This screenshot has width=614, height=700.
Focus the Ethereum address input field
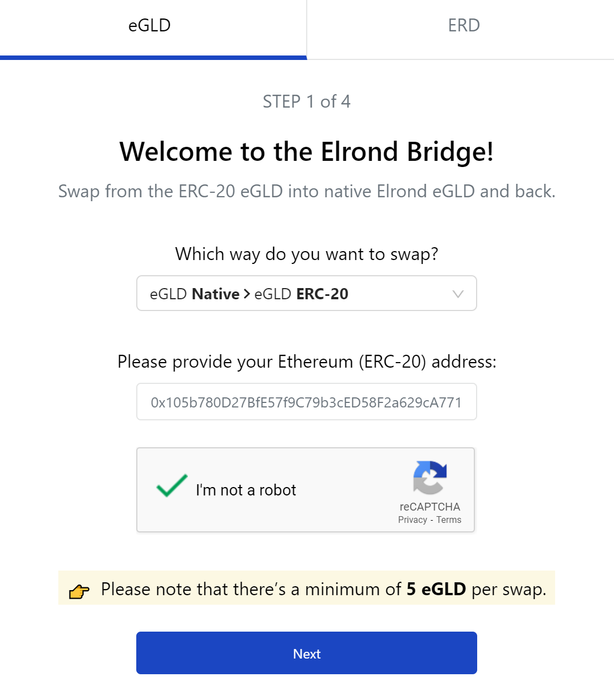(x=307, y=402)
